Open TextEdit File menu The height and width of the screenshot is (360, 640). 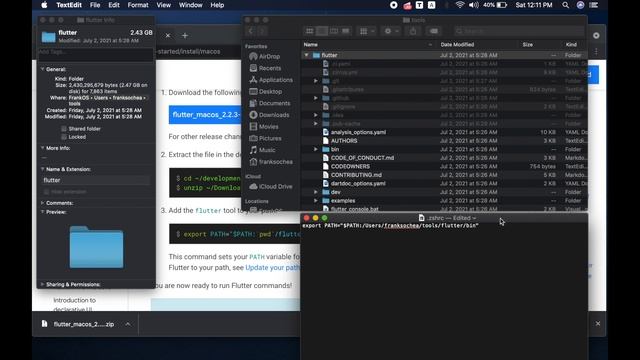95,5
